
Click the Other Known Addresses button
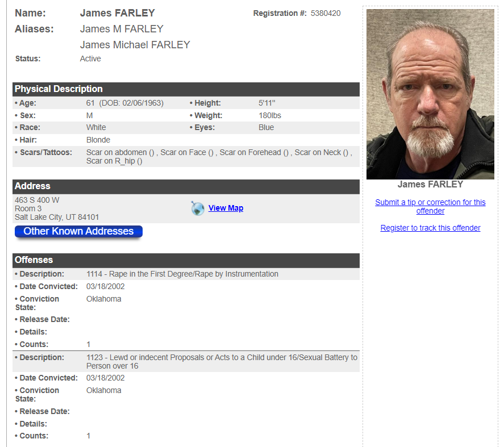[x=78, y=231]
